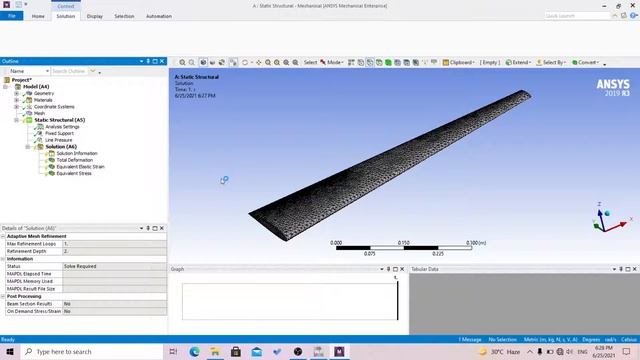This screenshot has height=360, width=640.
Task: Click the Select Mode arrow icon
Action: [x=323, y=62]
